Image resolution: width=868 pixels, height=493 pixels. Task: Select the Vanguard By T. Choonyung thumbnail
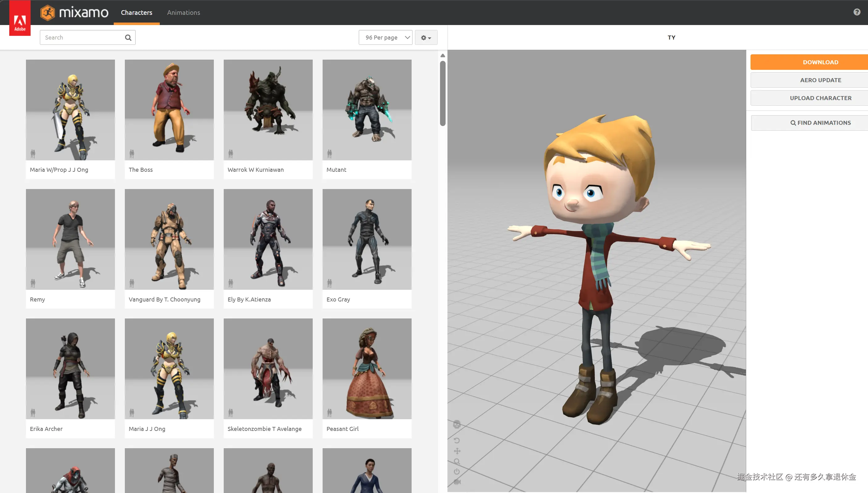169,239
